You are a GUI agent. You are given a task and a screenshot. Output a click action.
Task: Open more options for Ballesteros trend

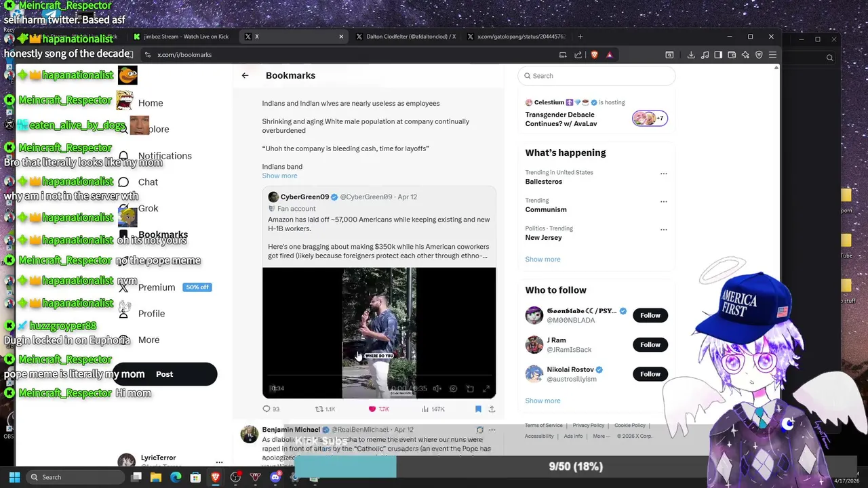pos(663,174)
